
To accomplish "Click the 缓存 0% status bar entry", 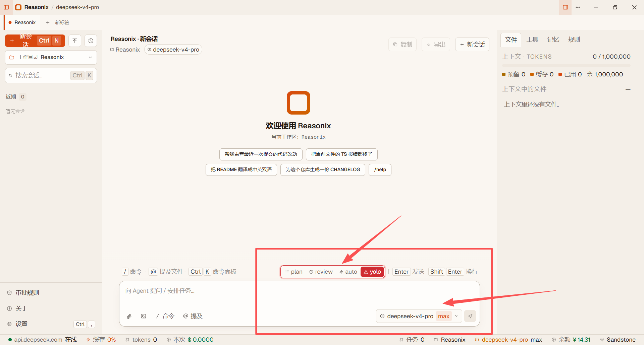I will click(x=101, y=340).
